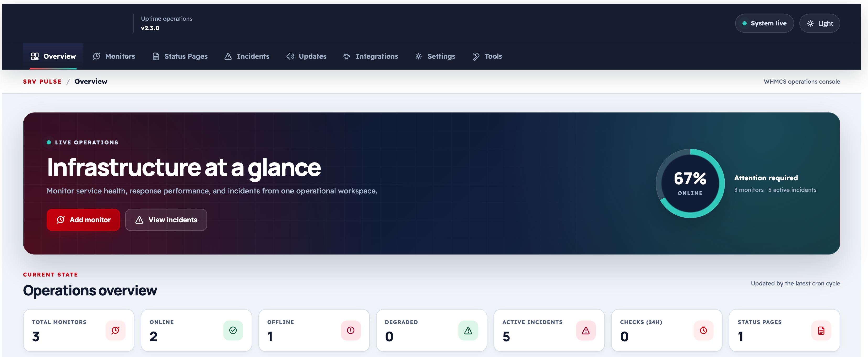Click the 67% online progress ring
Image resolution: width=868 pixels, height=357 pixels.
tap(690, 183)
